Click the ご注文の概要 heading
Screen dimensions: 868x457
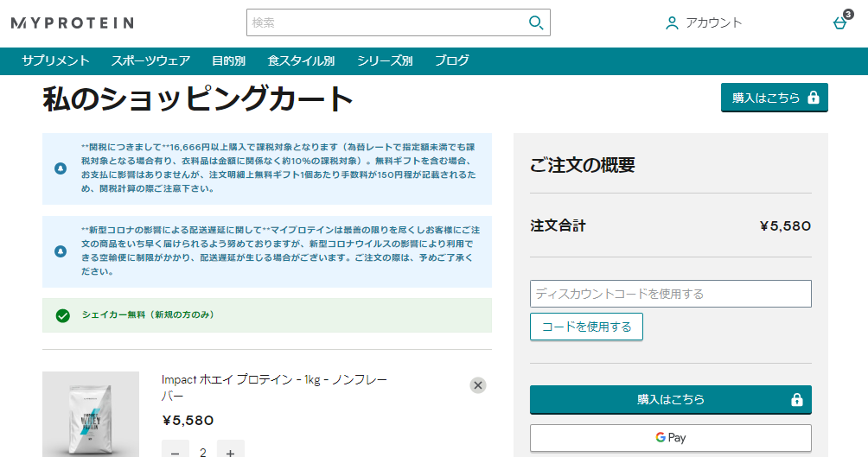coord(583,165)
